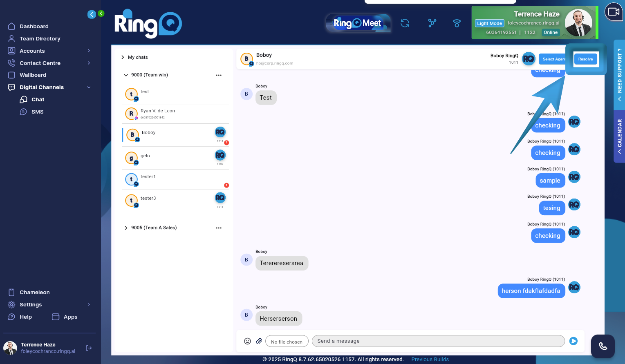Collapse the left sidebar with blue arrow

tap(92, 14)
